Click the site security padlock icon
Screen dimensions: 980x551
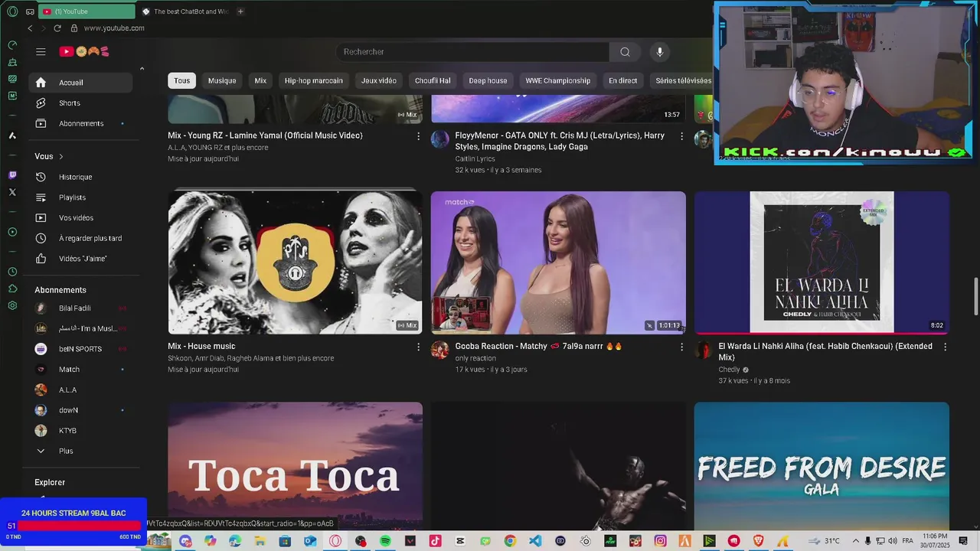tap(74, 28)
